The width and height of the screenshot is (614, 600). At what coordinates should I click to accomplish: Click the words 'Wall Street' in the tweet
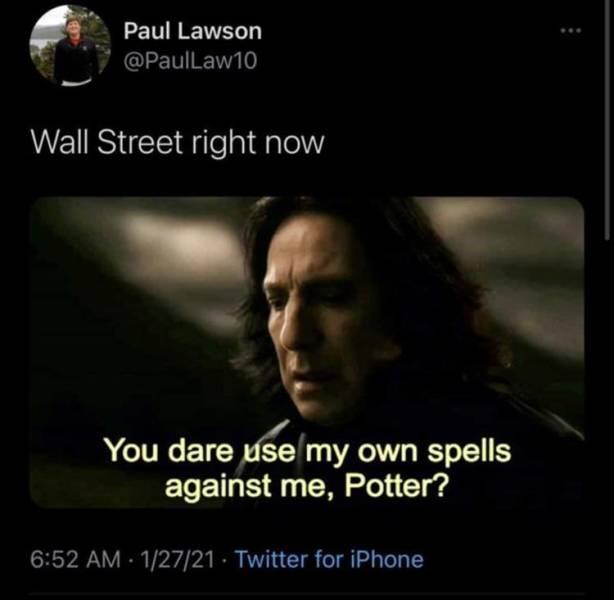107,141
